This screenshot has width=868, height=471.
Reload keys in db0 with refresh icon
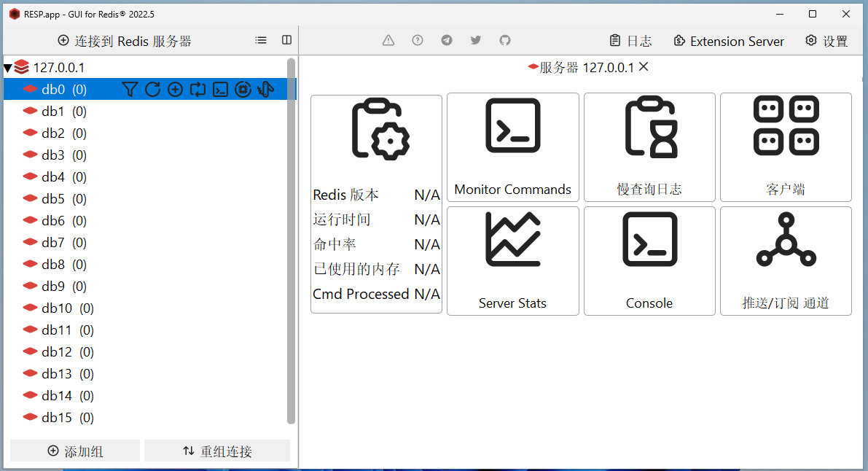[x=152, y=90]
